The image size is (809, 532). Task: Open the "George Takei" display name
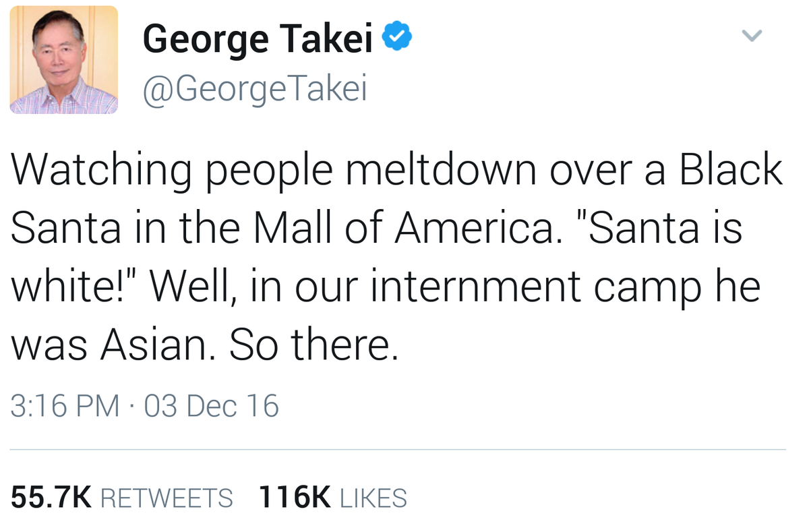258,39
